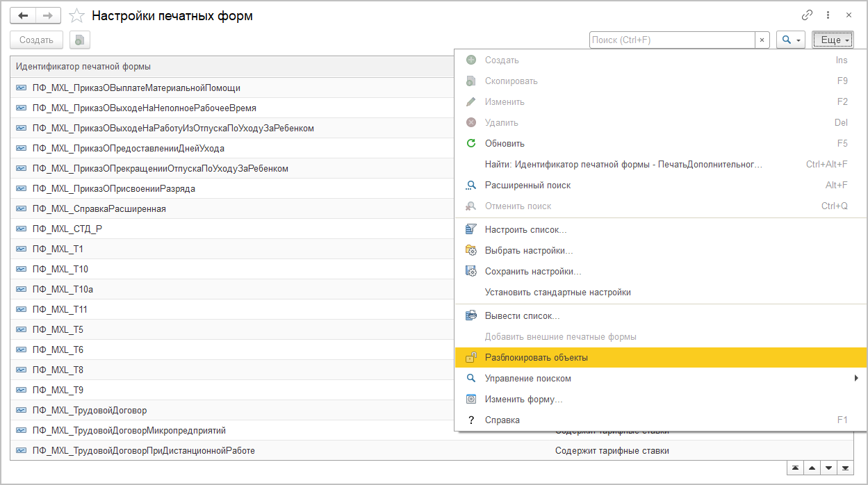868x485 pixels.
Task: Open Расширенный поиск menu item
Action: click(527, 186)
